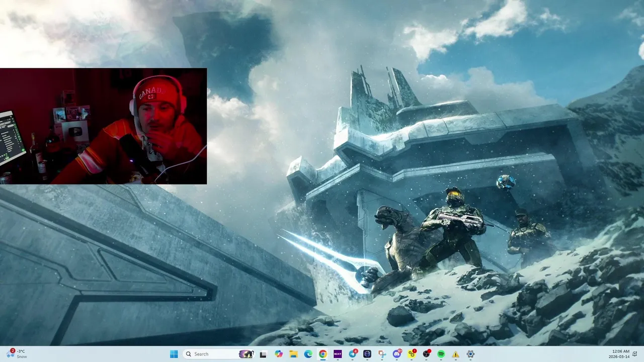Screen dimensions: 644x362
Task: Open Spotify from the taskbar
Action: coord(441,354)
